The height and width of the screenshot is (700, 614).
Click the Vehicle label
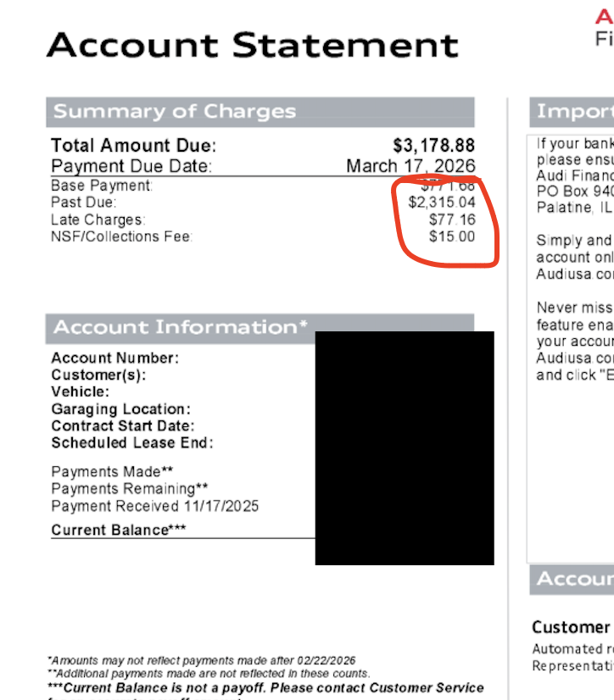80,392
